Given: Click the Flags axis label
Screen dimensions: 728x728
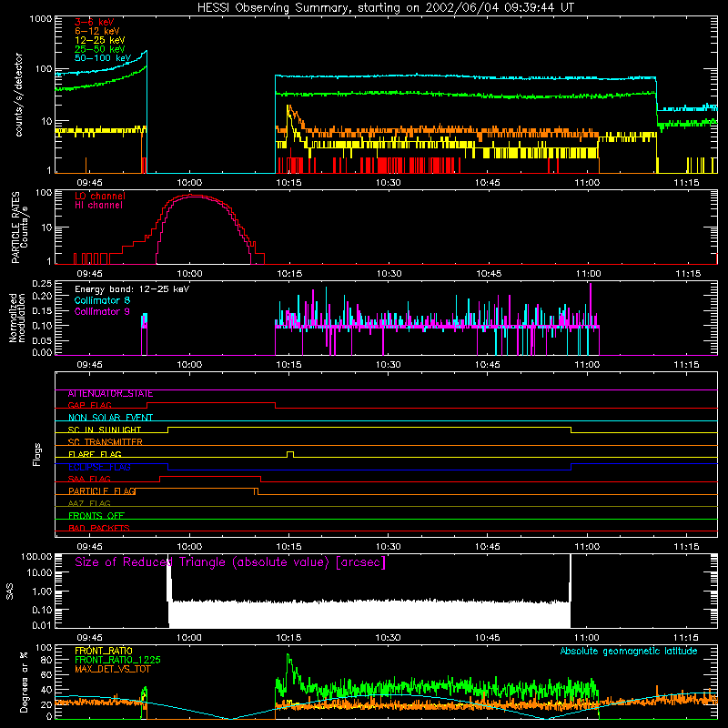Looking at the screenshot, I should pos(37,454).
